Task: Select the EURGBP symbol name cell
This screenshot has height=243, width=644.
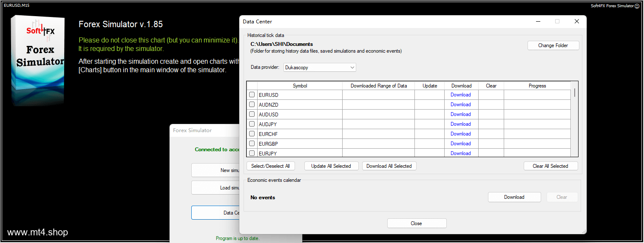Action: pos(300,144)
